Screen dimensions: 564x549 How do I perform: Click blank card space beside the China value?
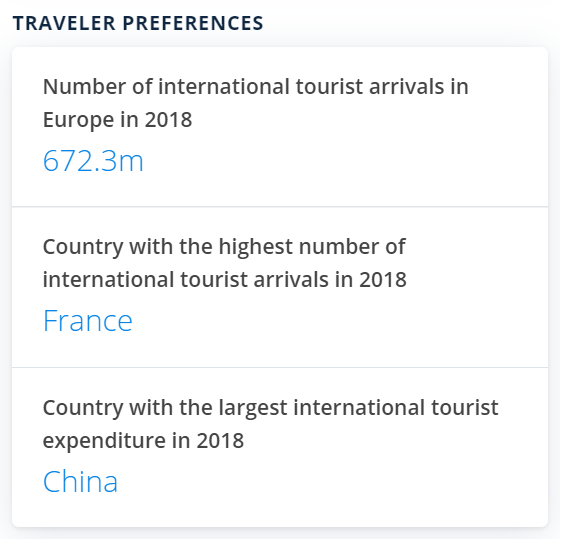[331, 482]
